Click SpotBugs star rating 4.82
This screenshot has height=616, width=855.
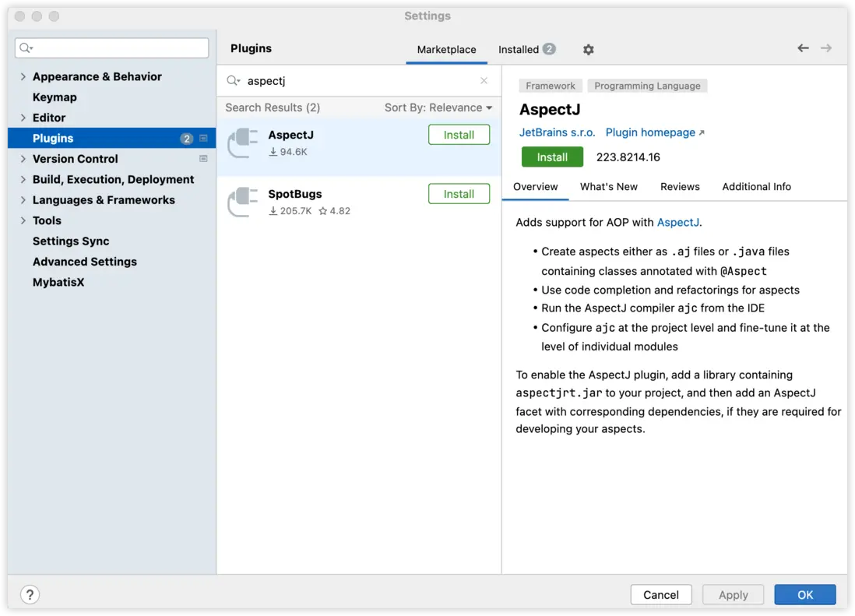point(334,211)
